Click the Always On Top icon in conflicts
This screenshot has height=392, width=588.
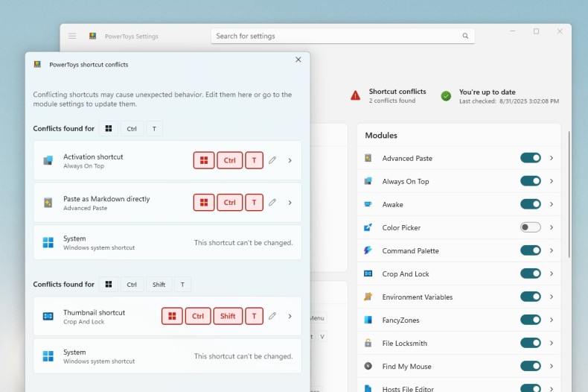coord(48,161)
